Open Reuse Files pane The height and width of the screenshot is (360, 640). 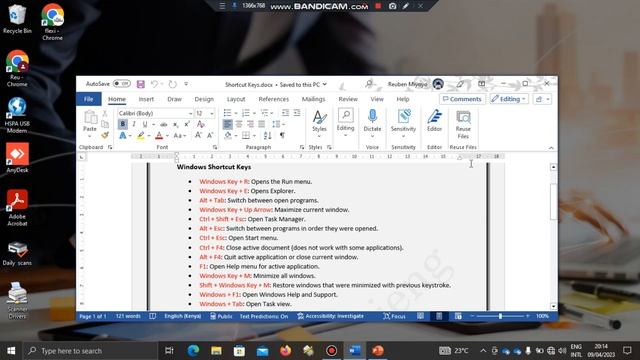pyautogui.click(x=463, y=124)
